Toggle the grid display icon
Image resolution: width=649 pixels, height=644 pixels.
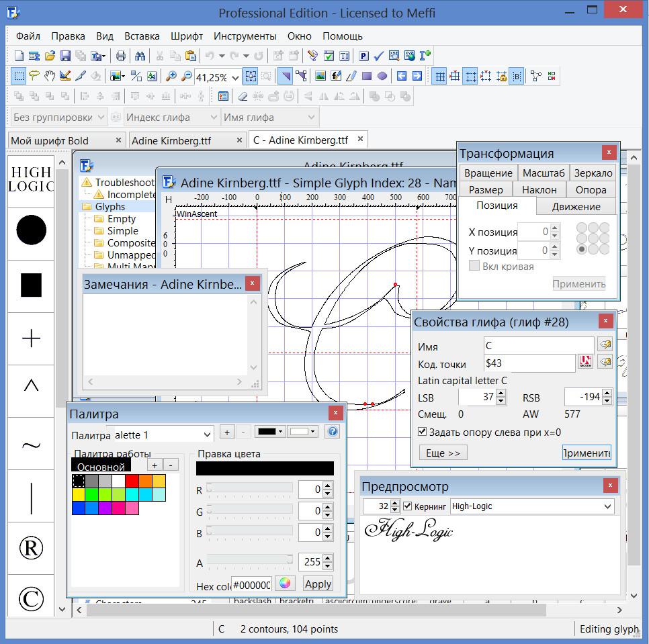click(440, 77)
